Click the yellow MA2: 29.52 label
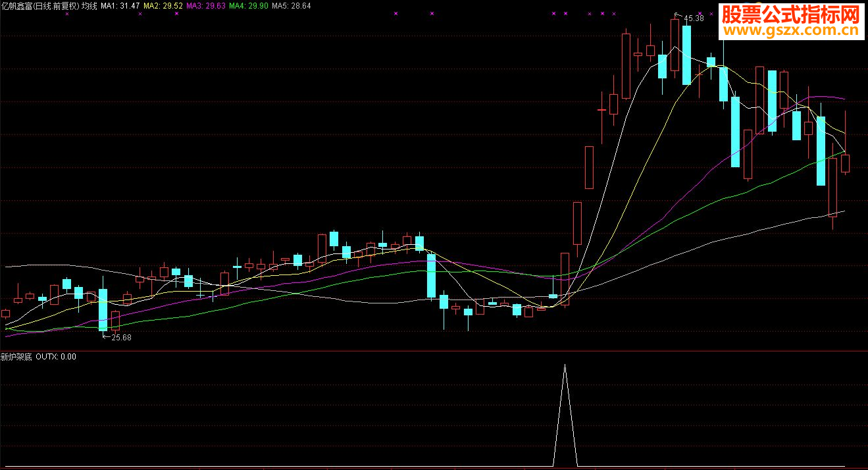Image resolution: width=868 pixels, height=470 pixels. [x=163, y=5]
